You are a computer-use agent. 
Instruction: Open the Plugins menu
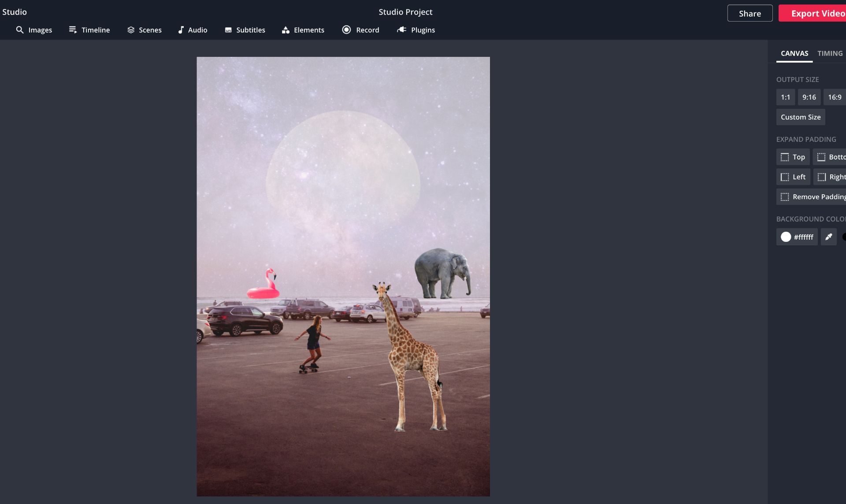point(416,30)
